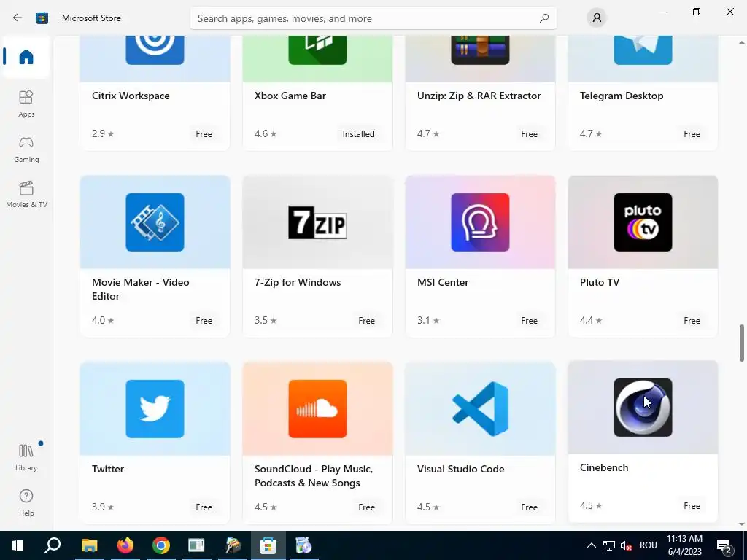Click the SoundCloud app icon
Image resolution: width=747 pixels, height=560 pixels.
tap(317, 409)
